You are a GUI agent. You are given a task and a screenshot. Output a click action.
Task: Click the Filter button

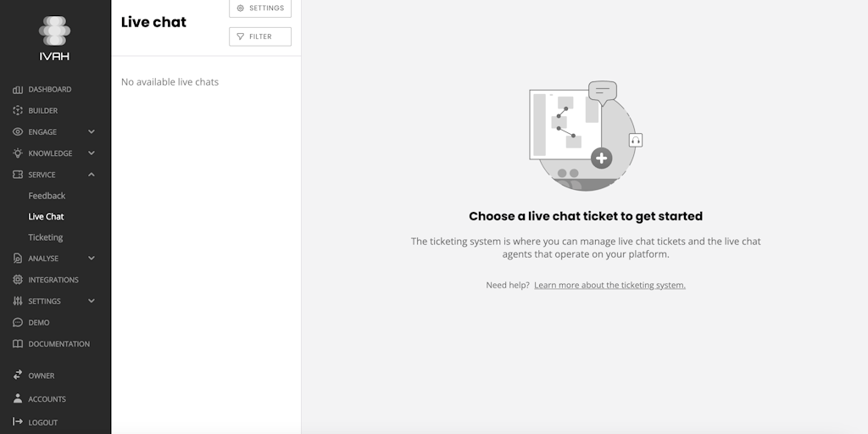pos(260,36)
